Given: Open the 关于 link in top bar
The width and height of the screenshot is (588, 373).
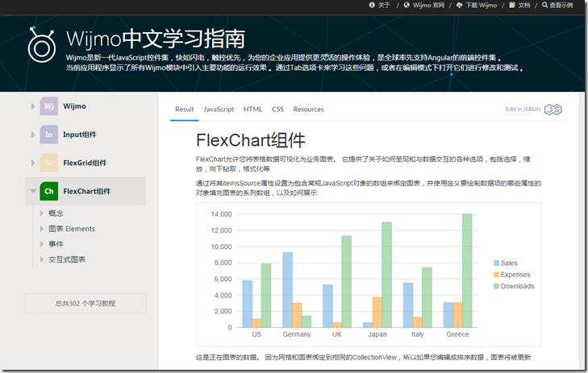Looking at the screenshot, I should (x=384, y=5).
